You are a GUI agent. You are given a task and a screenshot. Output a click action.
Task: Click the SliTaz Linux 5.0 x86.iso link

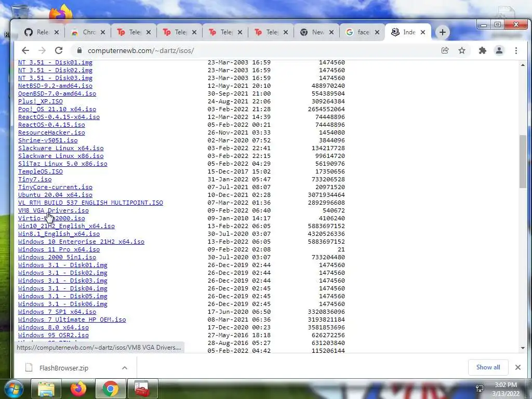coord(63,164)
